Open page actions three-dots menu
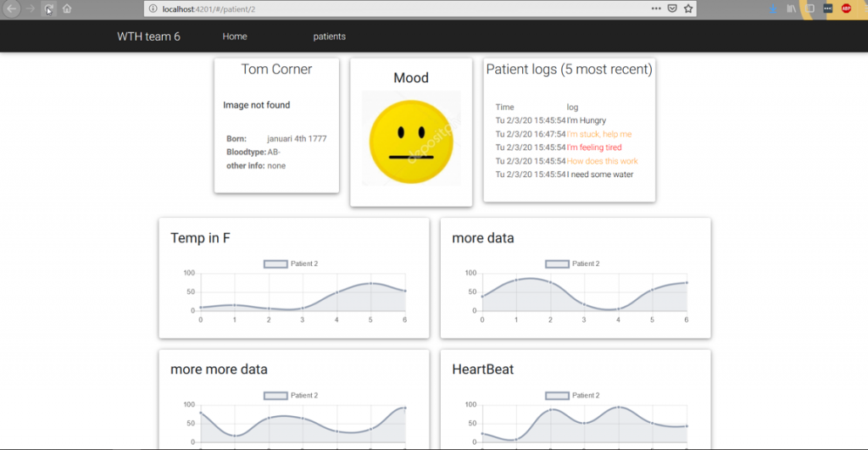868x450 pixels. point(656,8)
